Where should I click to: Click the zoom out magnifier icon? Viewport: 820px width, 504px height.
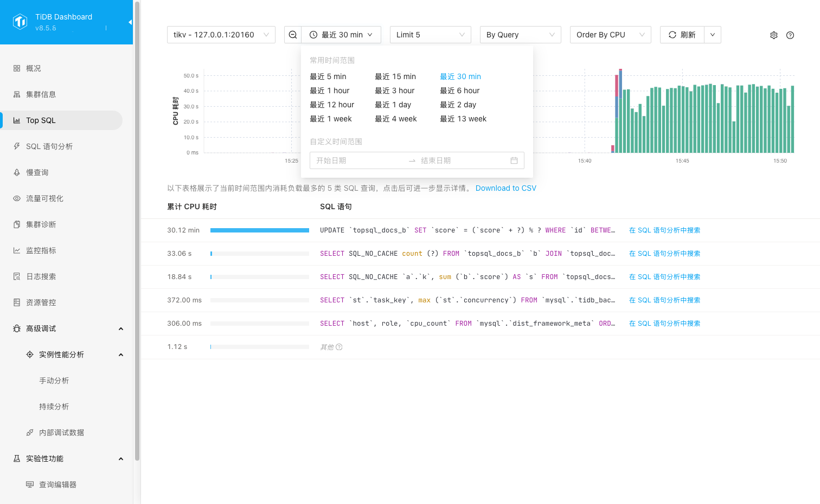point(293,35)
